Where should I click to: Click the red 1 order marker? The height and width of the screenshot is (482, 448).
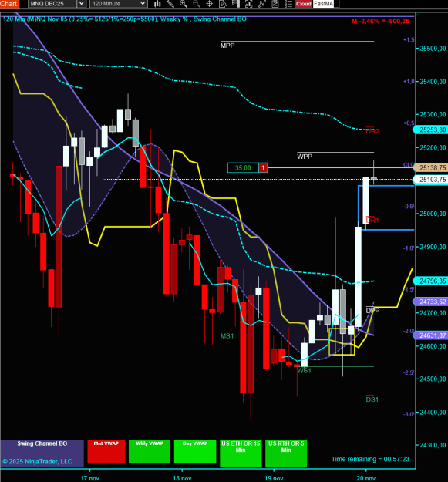(x=263, y=168)
